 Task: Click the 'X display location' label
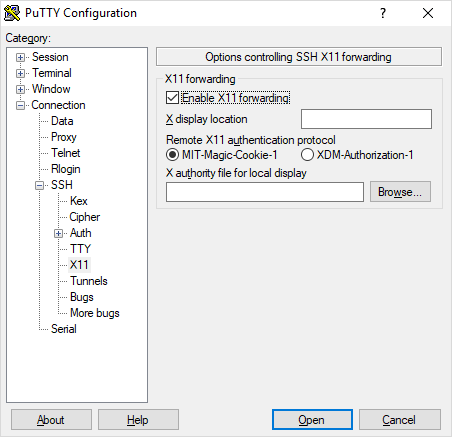click(x=207, y=119)
